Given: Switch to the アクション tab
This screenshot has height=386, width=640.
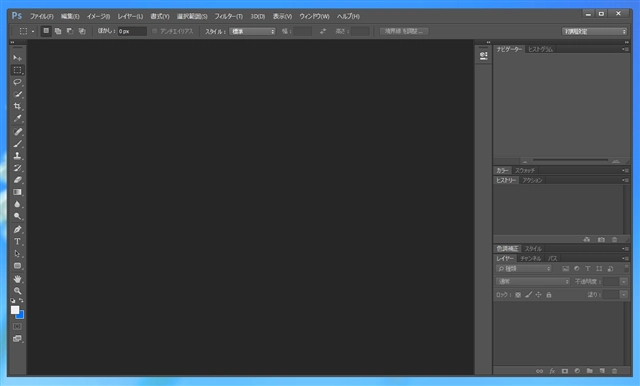Looking at the screenshot, I should click(532, 180).
